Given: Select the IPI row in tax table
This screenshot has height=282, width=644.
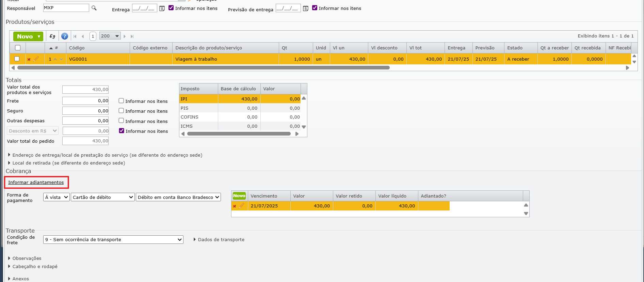Looking at the screenshot, I should [240, 99].
